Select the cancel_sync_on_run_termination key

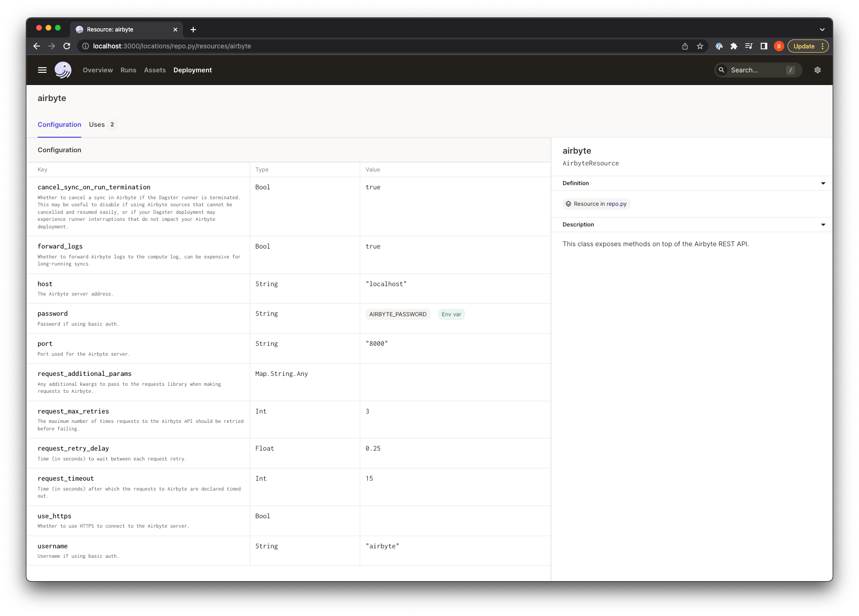[94, 187]
